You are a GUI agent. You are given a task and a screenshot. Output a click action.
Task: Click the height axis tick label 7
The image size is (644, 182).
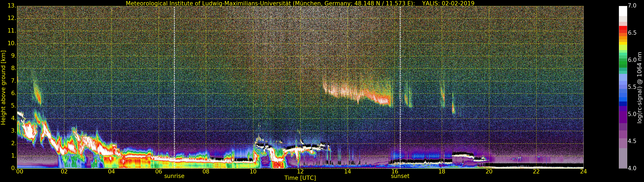point(13,81)
